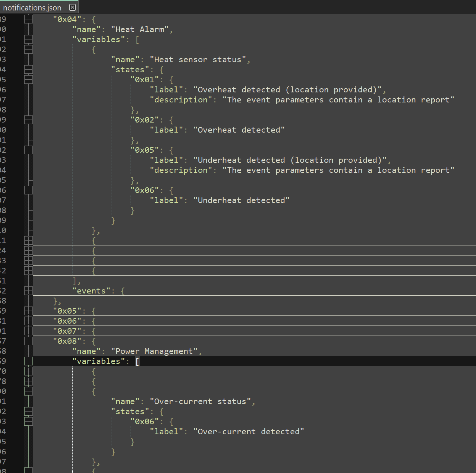Switch to the notifications.json tab
The image size is (476, 473).
tap(32, 7)
